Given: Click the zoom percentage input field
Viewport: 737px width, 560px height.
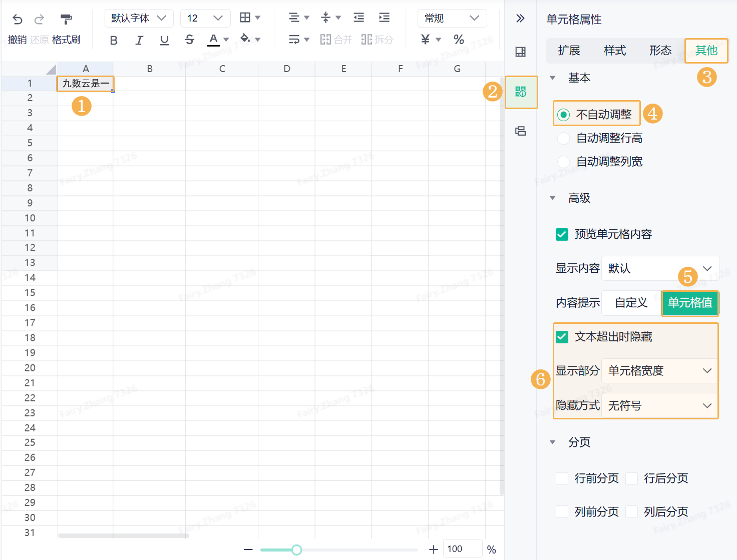Looking at the screenshot, I should coord(462,548).
